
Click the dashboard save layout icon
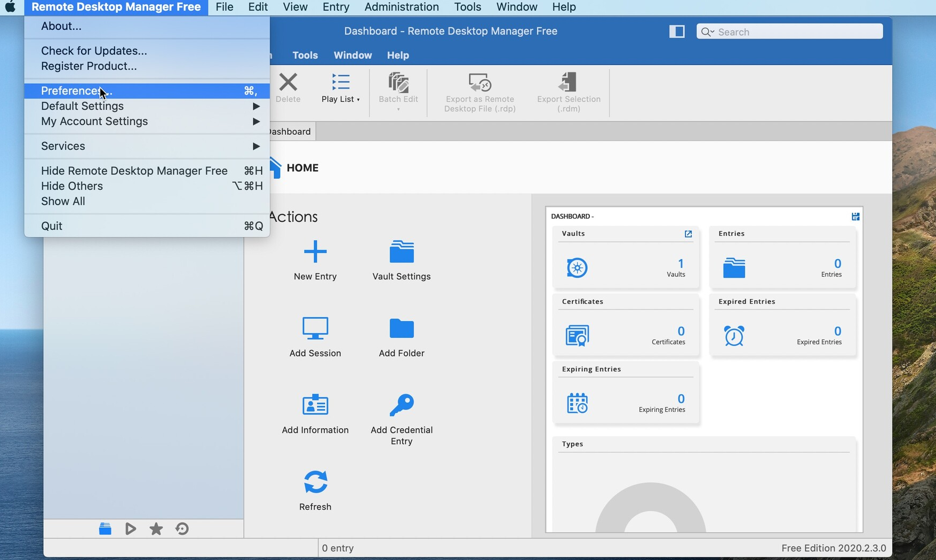coord(855,217)
